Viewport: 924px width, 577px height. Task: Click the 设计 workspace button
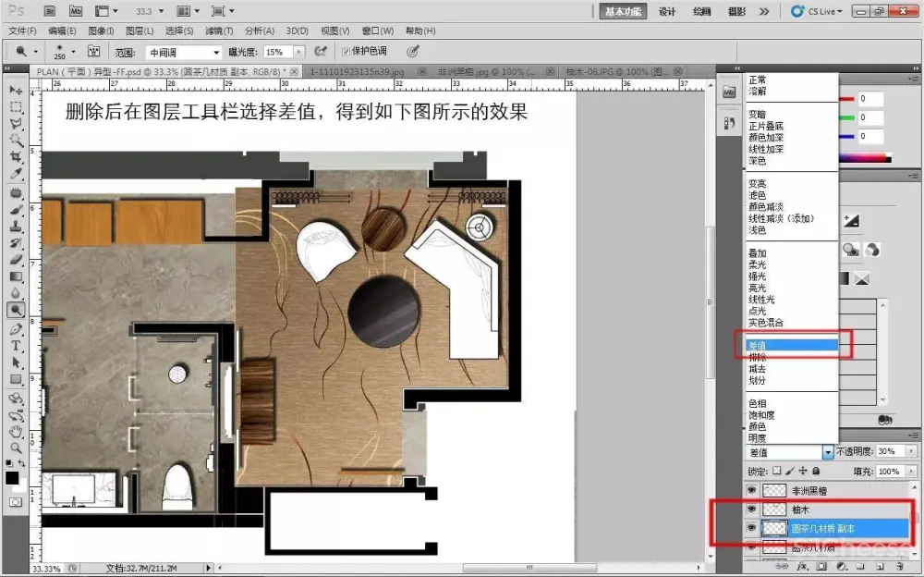[x=667, y=11]
